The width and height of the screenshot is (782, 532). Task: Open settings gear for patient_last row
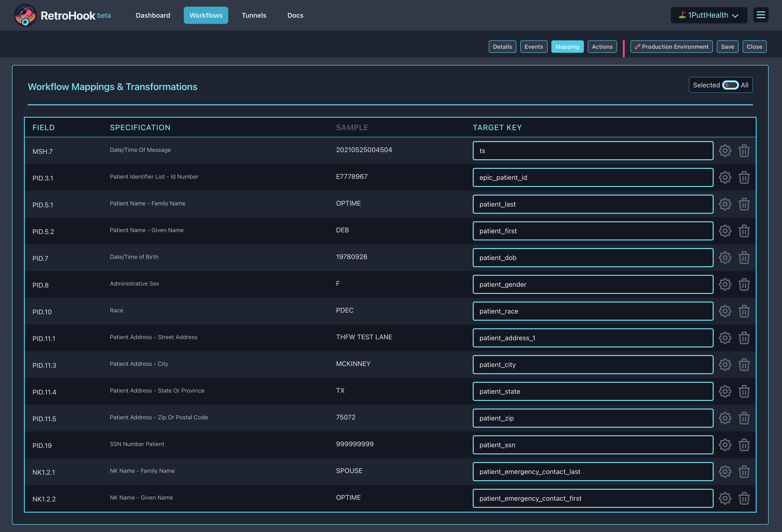725,204
